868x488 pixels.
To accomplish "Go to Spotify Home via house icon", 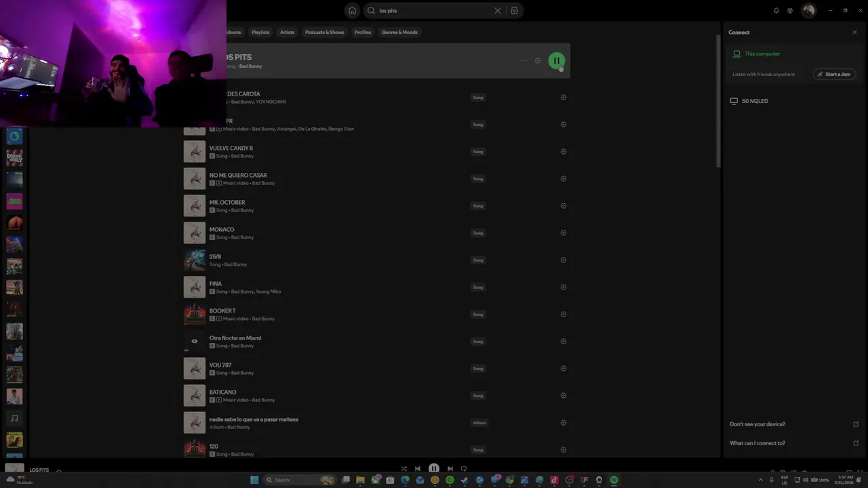I will 352,10.
